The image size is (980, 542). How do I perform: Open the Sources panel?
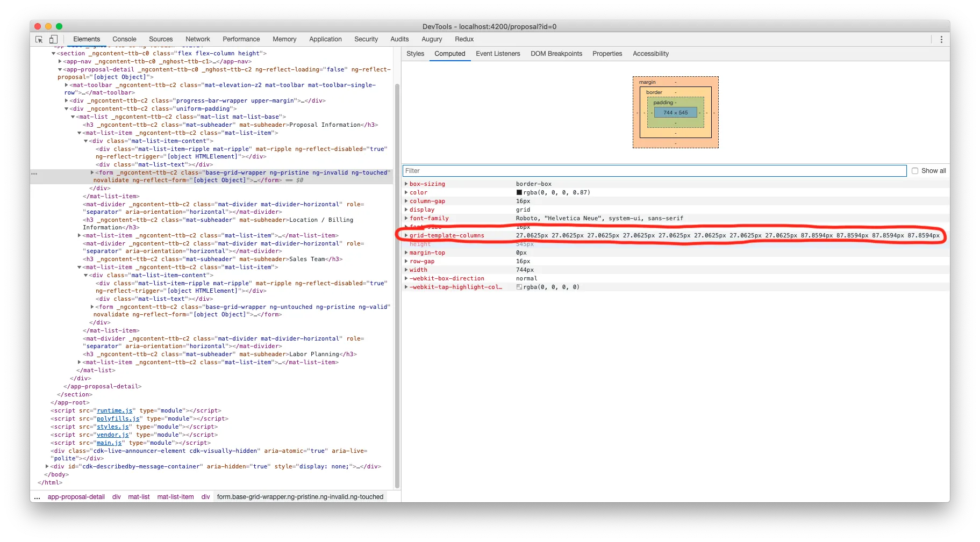click(x=161, y=39)
